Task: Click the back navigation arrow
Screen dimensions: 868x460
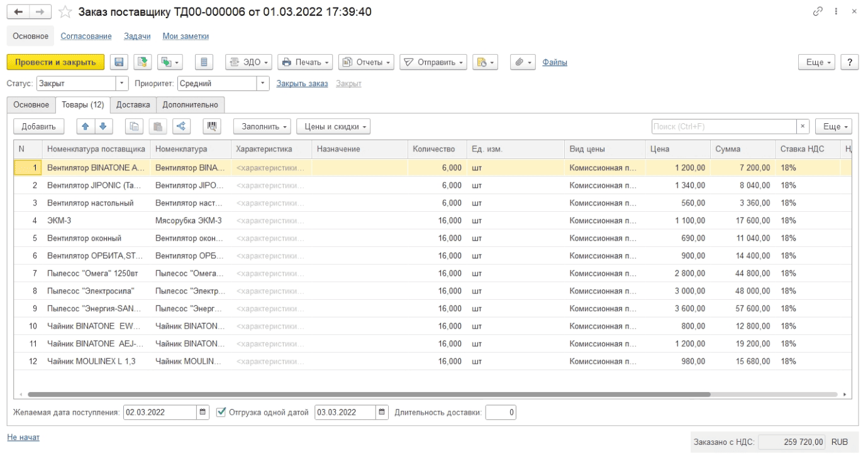Action: coord(18,12)
